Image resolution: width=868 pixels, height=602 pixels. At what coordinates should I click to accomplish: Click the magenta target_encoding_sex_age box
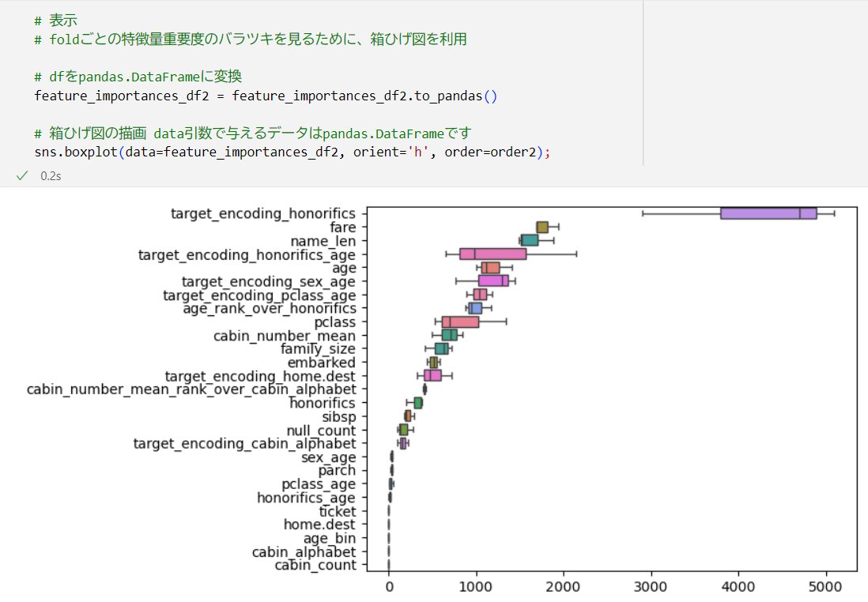click(493, 281)
